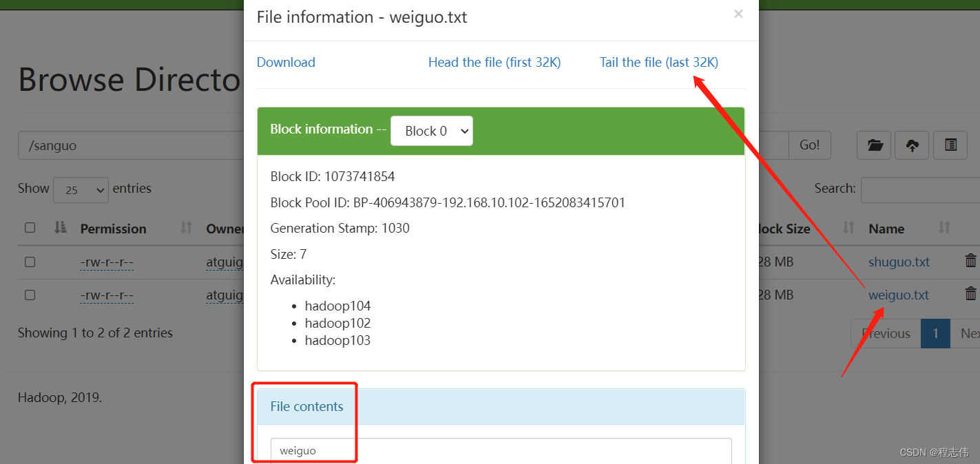The image size is (980, 464).
Task: Check the first file row checkbox
Action: click(x=30, y=262)
